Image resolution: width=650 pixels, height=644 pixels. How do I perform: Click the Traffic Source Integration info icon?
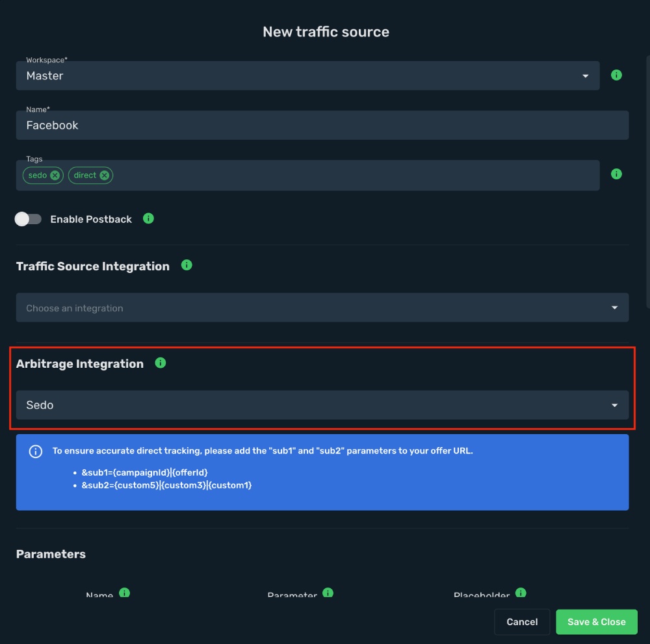(187, 265)
